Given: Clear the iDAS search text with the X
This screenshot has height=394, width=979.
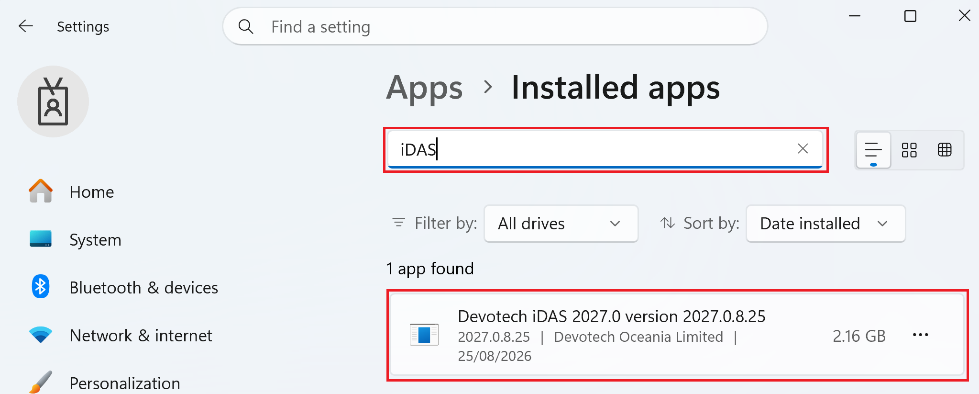Looking at the screenshot, I should point(803,149).
